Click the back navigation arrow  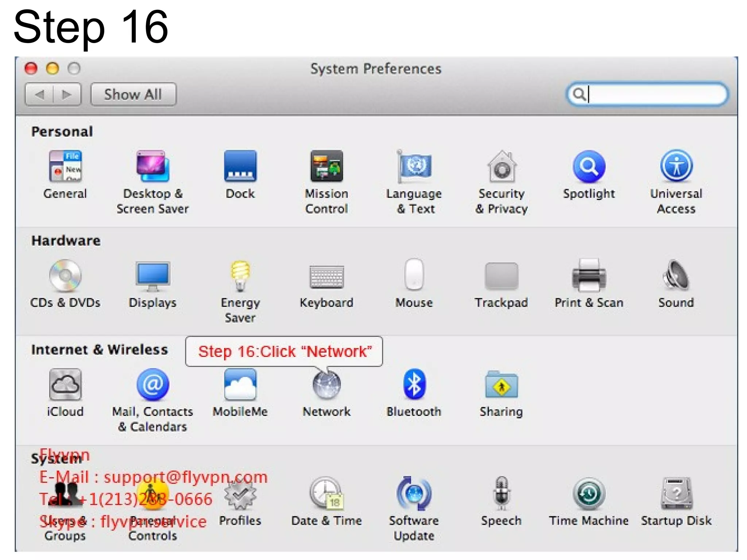coord(39,95)
